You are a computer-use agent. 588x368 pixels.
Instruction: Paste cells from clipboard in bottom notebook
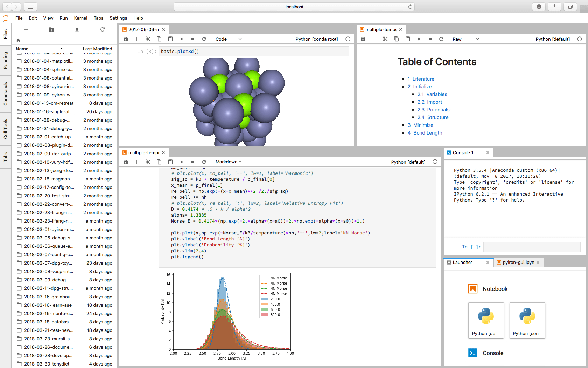pos(170,162)
